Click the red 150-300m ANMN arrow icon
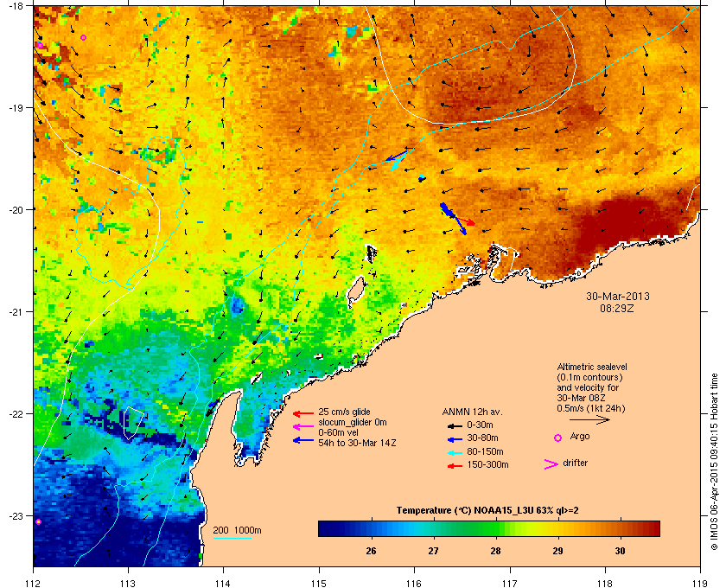The image size is (726, 588). coord(455,466)
